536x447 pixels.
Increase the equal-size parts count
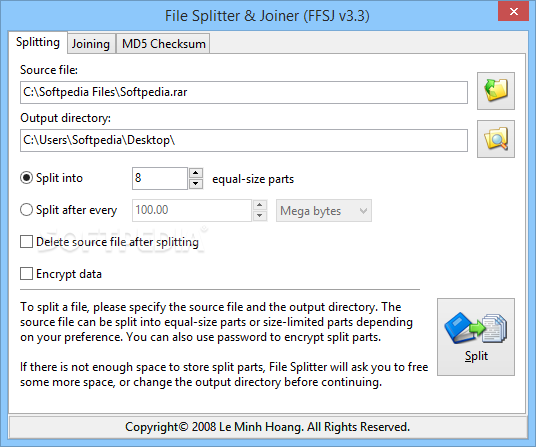click(x=196, y=173)
